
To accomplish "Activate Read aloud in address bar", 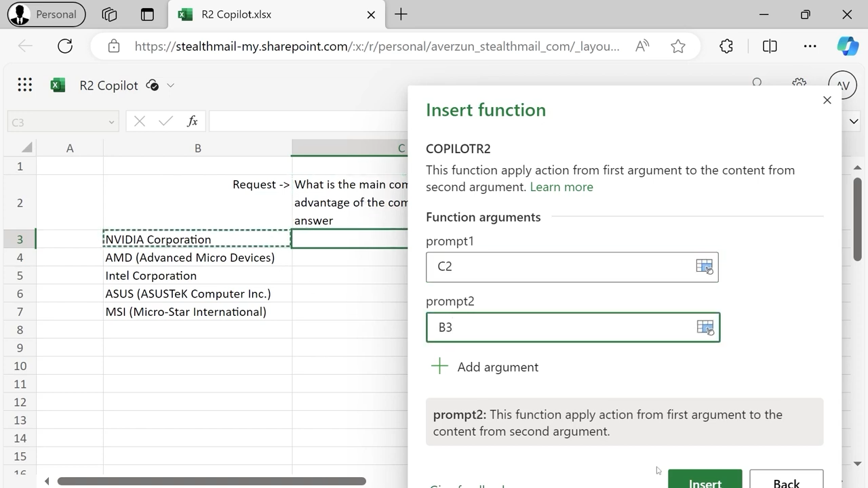I will [x=642, y=46].
